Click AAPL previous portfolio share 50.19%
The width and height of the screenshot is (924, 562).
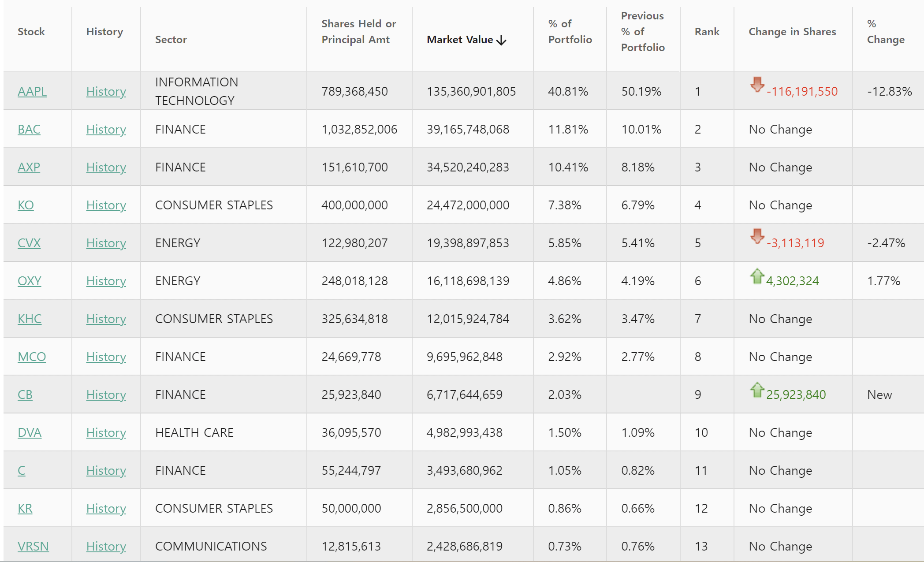click(x=641, y=91)
